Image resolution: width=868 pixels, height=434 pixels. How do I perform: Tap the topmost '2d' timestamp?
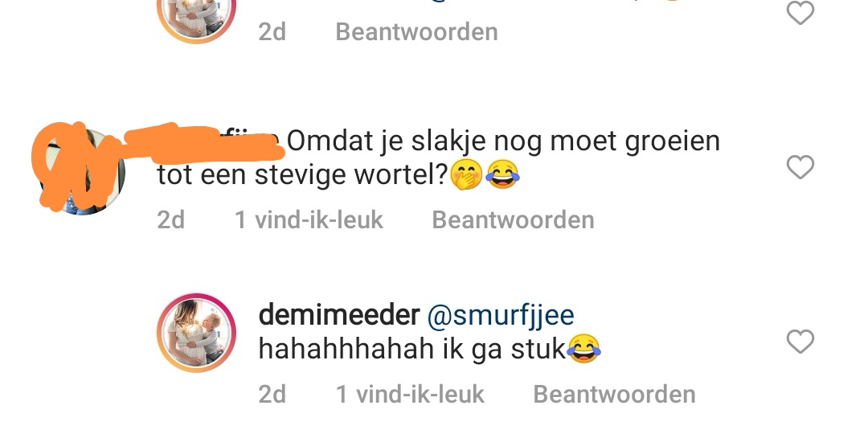[x=272, y=31]
